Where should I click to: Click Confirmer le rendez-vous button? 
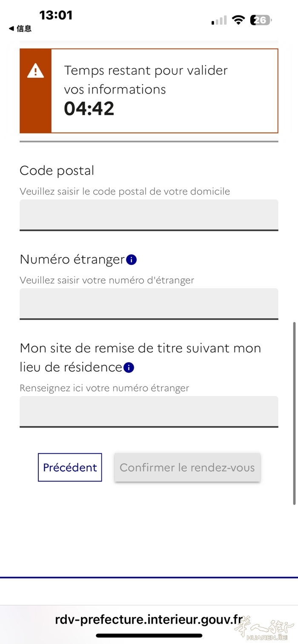pyautogui.click(x=187, y=467)
